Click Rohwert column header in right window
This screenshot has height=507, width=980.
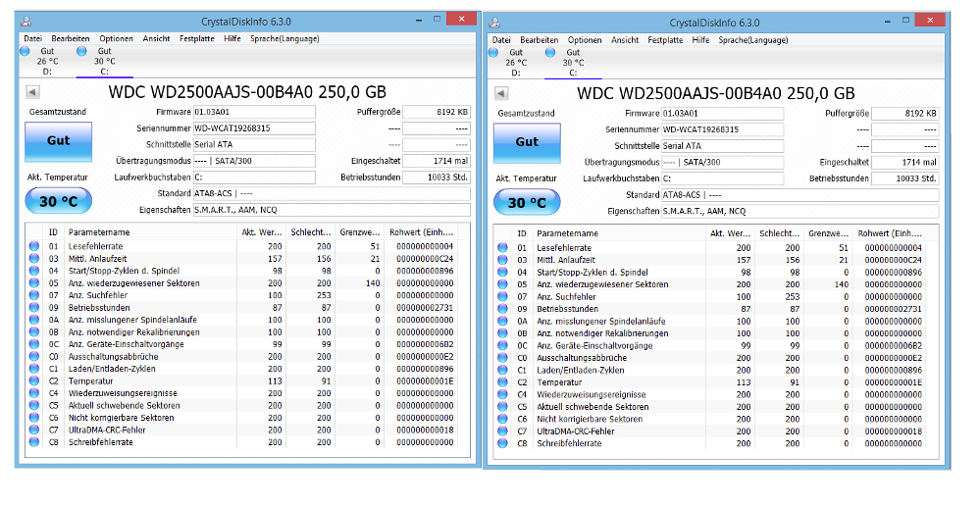tap(890, 233)
